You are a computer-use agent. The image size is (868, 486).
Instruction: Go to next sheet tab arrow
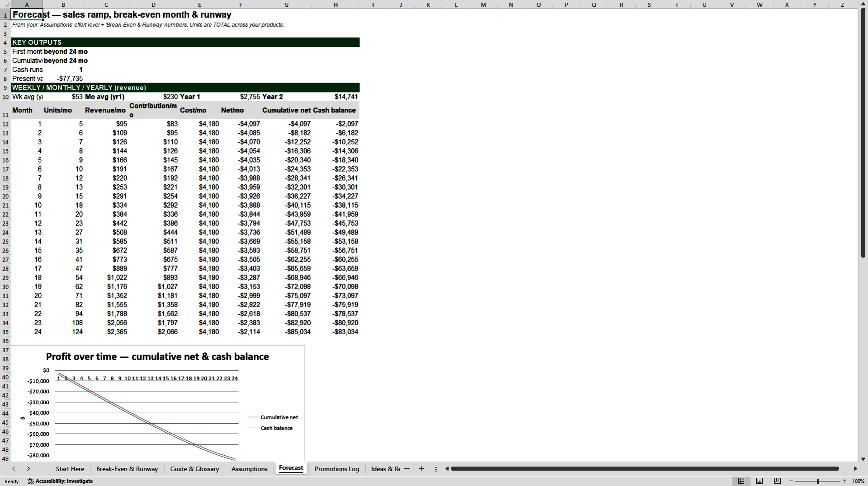(x=28, y=469)
